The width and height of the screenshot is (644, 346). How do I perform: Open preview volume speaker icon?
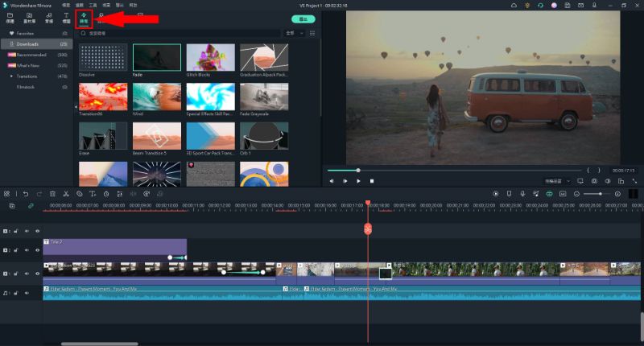coord(608,181)
